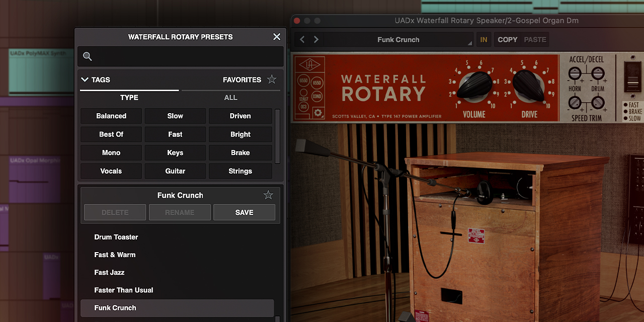Go to next preset with right arrow
The height and width of the screenshot is (322, 644).
point(316,40)
